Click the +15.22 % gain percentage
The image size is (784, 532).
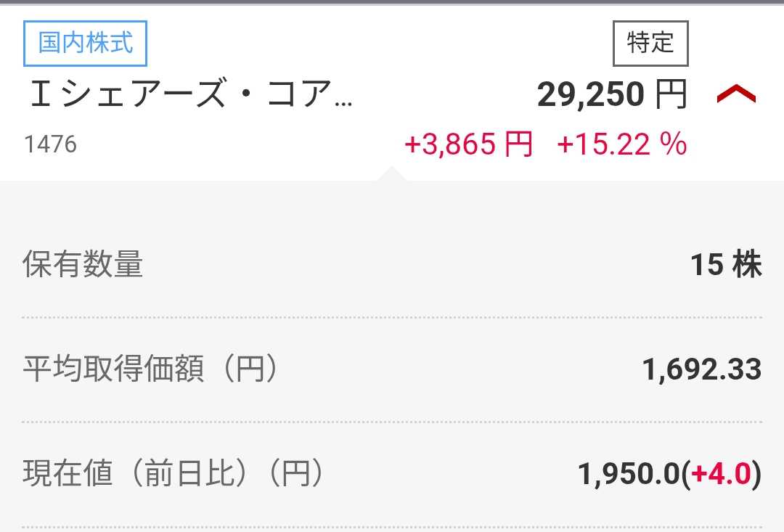tap(621, 144)
